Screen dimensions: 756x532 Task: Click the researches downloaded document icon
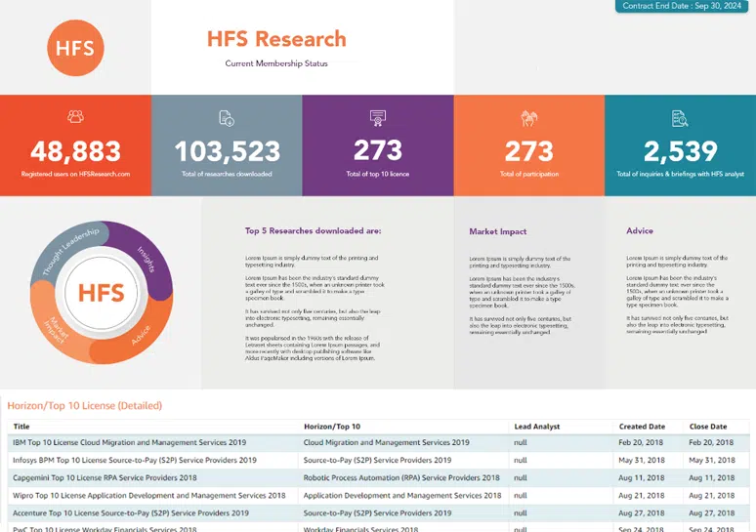pyautogui.click(x=227, y=118)
